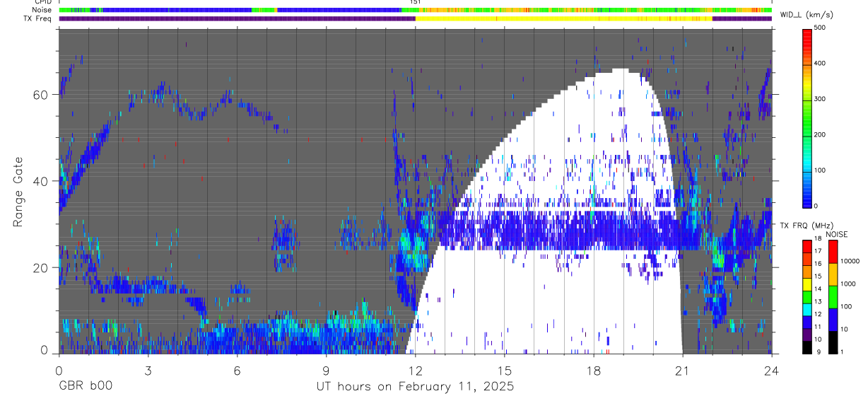
Task: Click the NOISE color bar legend
Action: coord(832,296)
